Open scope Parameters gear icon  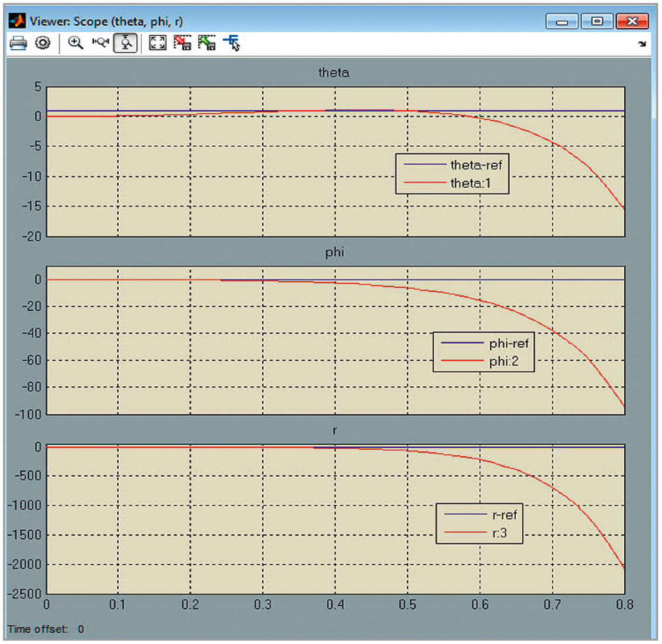42,43
